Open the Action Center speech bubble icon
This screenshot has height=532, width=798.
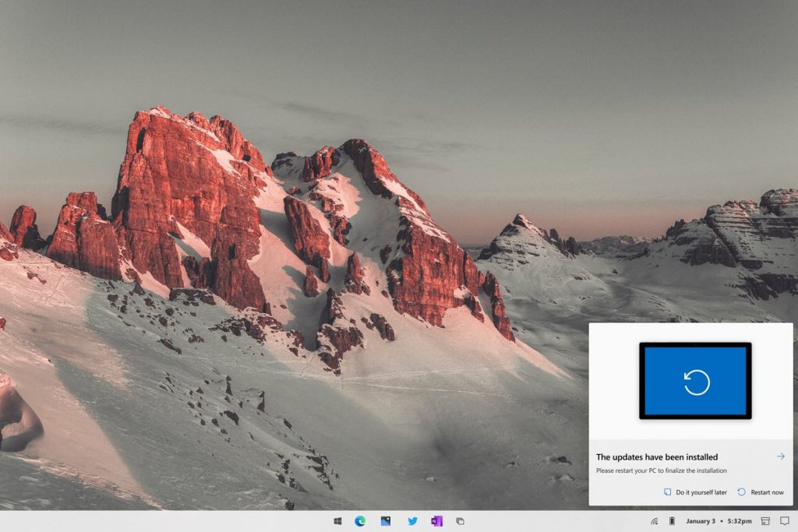784,521
